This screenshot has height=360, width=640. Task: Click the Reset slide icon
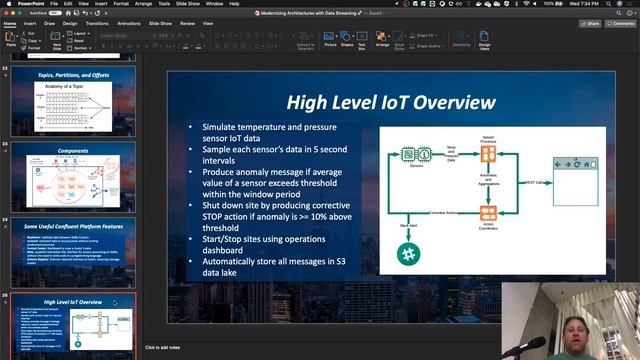(70, 41)
